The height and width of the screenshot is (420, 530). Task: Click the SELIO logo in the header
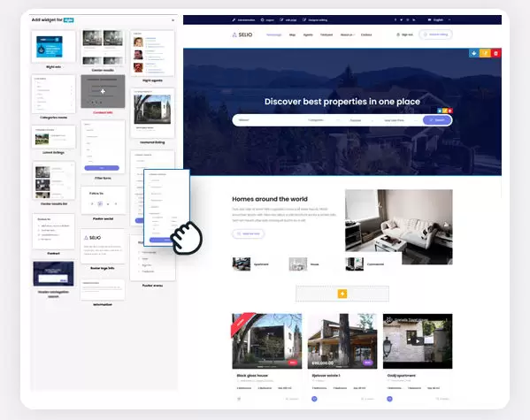coord(242,34)
